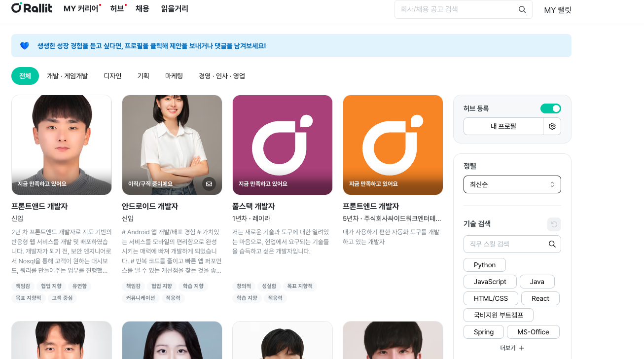Select the 전체 category tab
Screen dimensions: 644x359
25,76
